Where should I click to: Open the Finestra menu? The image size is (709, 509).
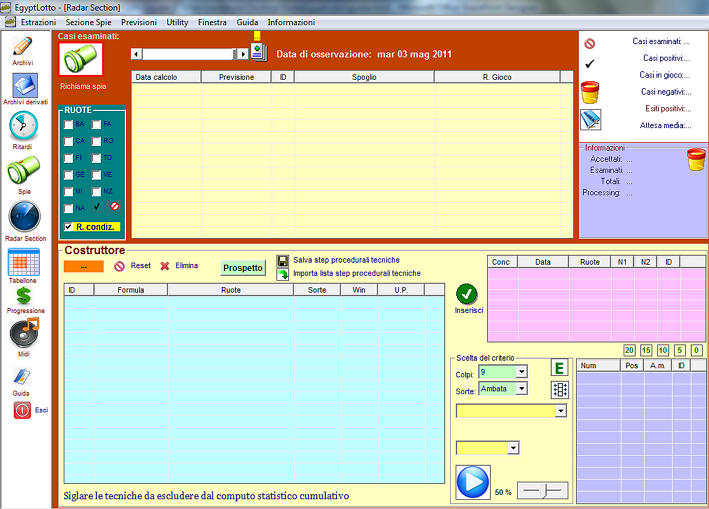click(212, 22)
